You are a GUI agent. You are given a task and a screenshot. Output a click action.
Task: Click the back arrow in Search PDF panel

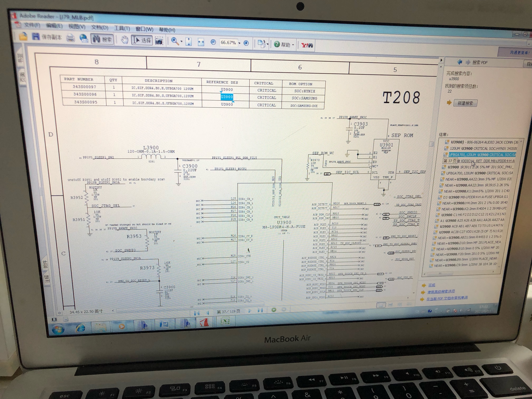pyautogui.click(x=459, y=62)
